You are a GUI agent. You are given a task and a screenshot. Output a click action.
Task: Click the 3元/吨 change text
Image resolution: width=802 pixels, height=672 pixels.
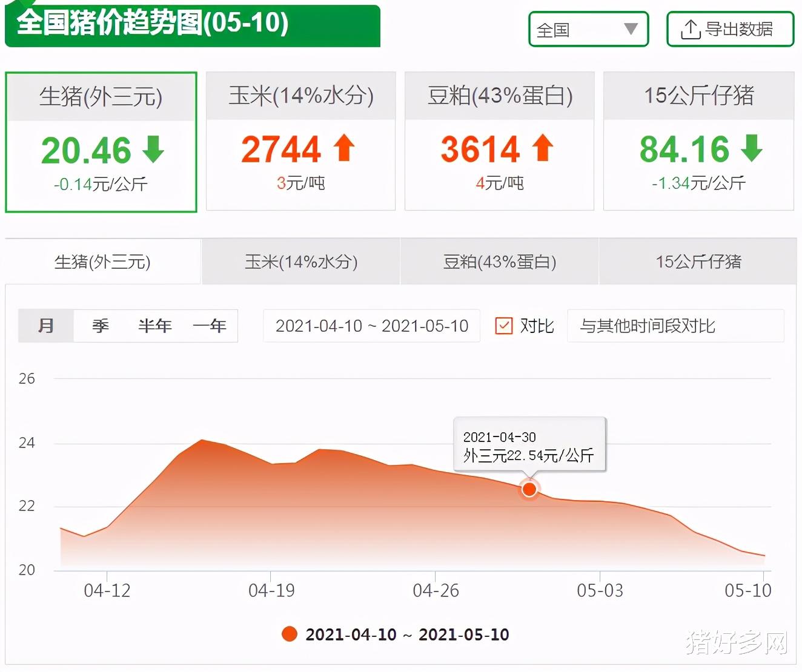tap(301, 183)
